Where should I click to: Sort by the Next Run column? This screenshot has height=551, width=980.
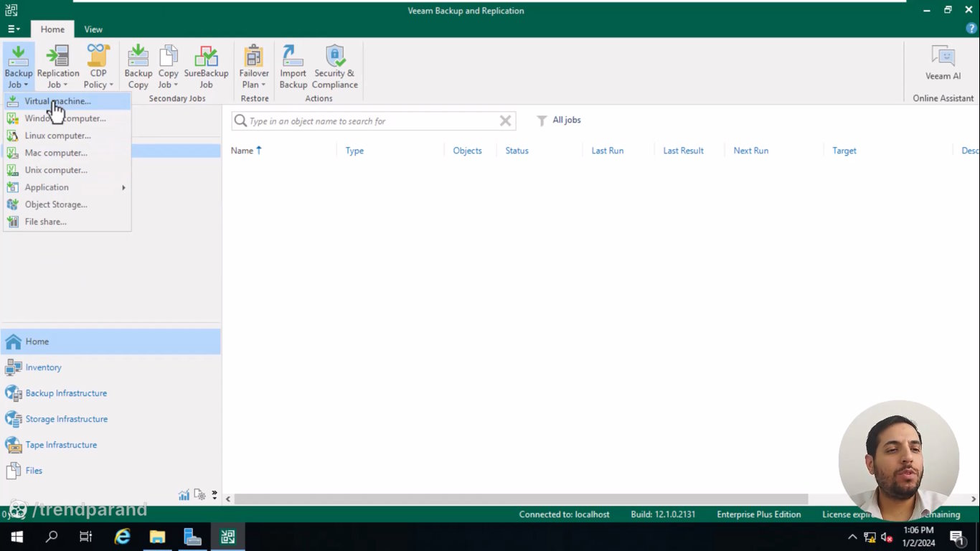point(750,151)
